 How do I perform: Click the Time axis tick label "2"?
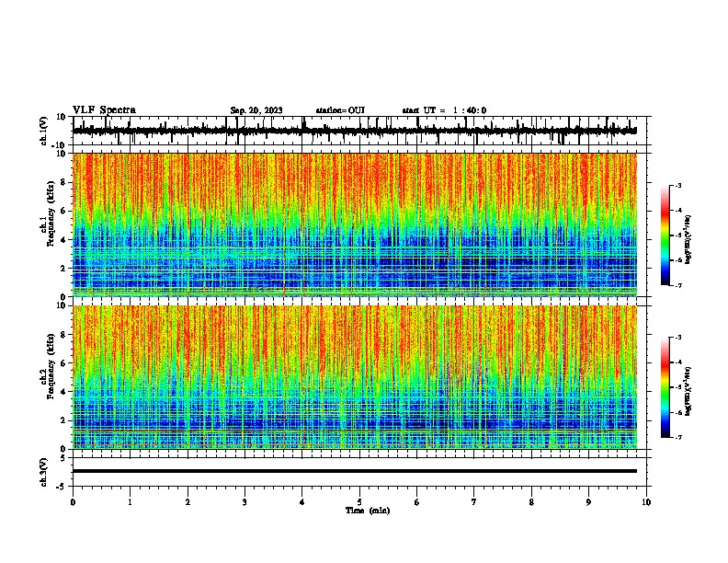coord(188,502)
